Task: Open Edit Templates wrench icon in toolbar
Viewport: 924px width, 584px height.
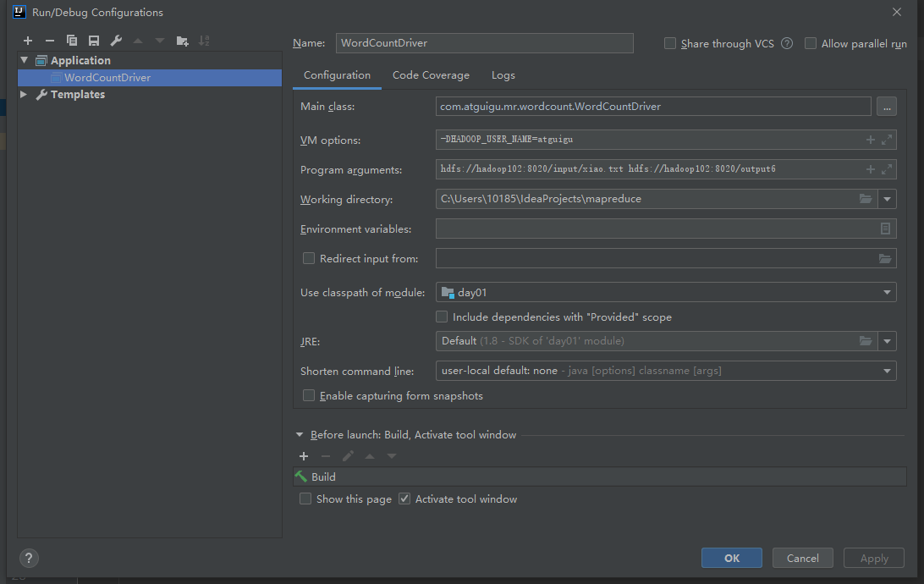Action: (116, 41)
